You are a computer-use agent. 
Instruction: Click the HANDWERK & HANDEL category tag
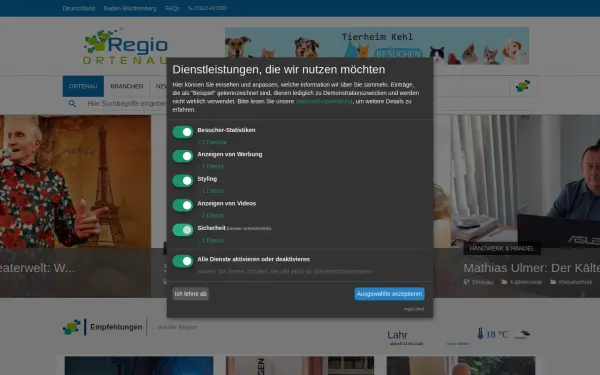coord(502,249)
